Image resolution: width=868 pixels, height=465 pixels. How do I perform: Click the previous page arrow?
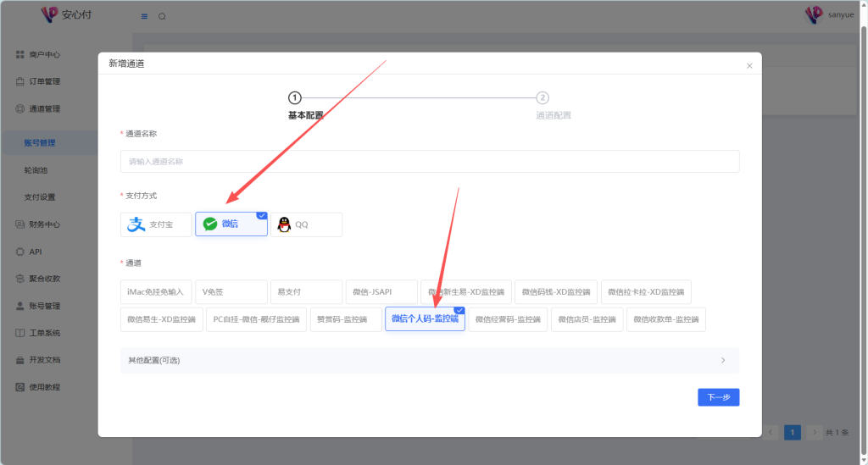coord(771,432)
